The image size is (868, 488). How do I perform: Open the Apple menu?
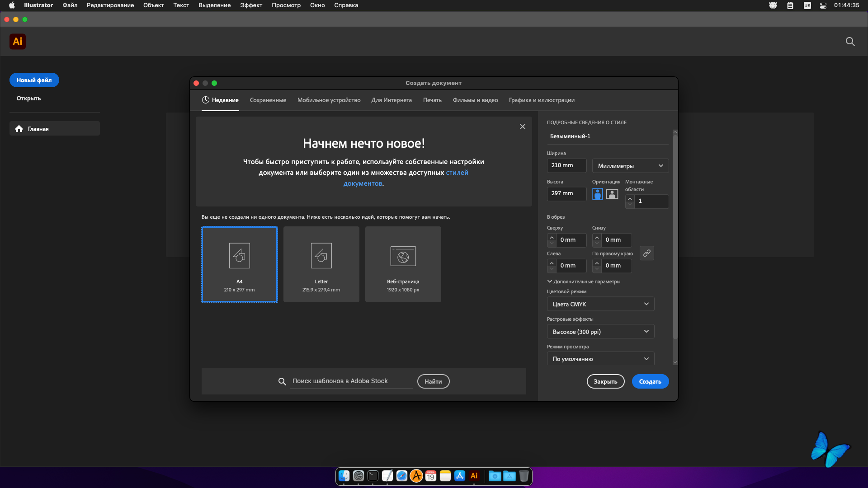(12, 5)
